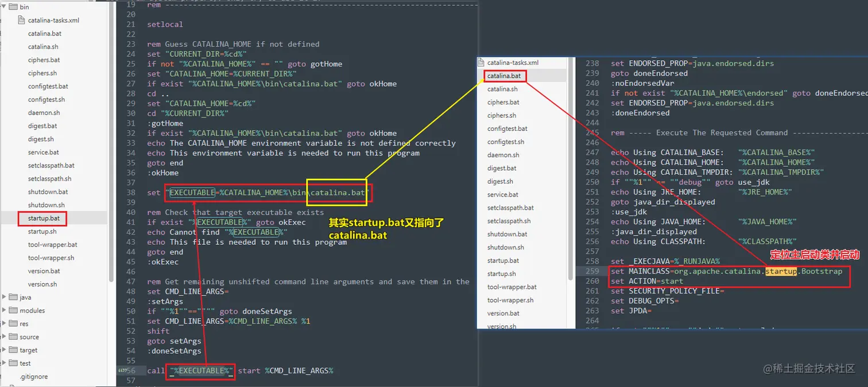Click the res folder icon
This screenshot has height=387, width=868.
coord(14,323)
